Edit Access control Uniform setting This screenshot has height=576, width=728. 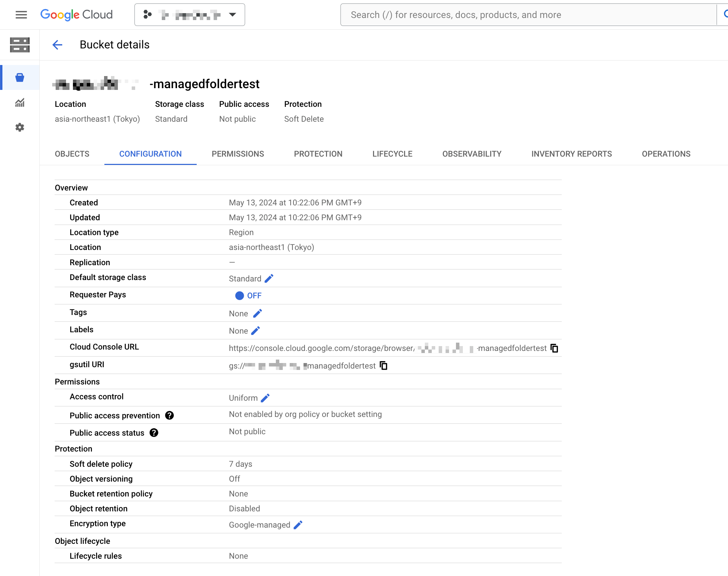click(265, 398)
